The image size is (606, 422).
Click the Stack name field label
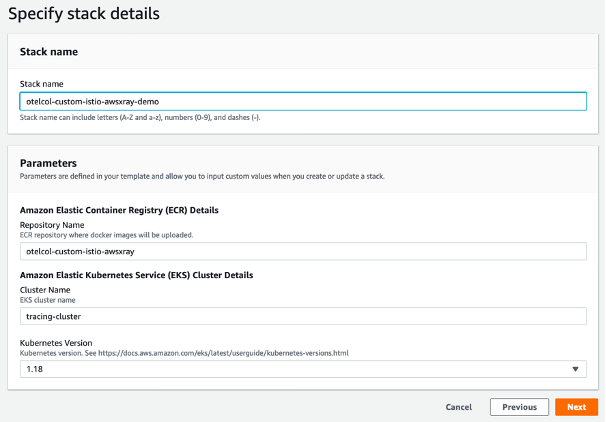pos(40,85)
